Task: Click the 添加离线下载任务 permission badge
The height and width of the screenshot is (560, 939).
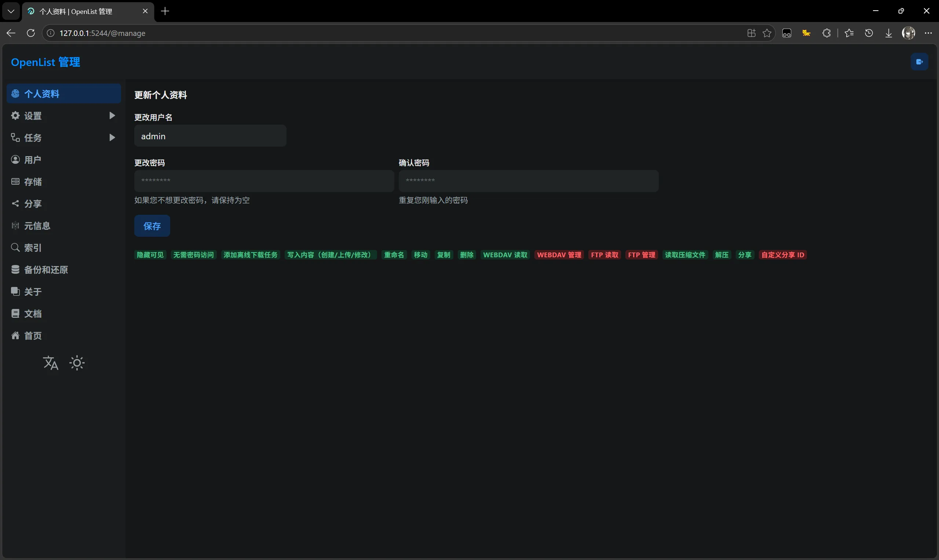Action: point(251,255)
